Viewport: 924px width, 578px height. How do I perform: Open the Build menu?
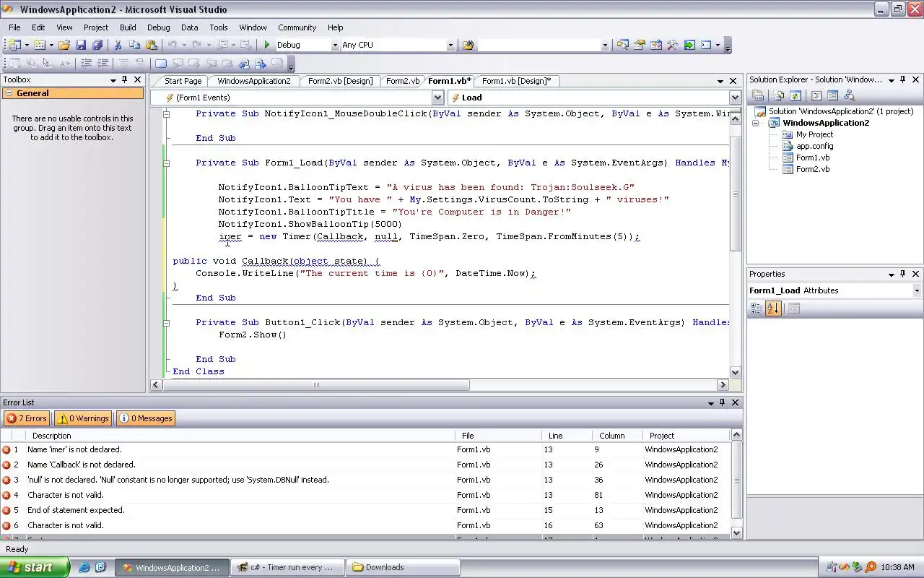(x=128, y=27)
